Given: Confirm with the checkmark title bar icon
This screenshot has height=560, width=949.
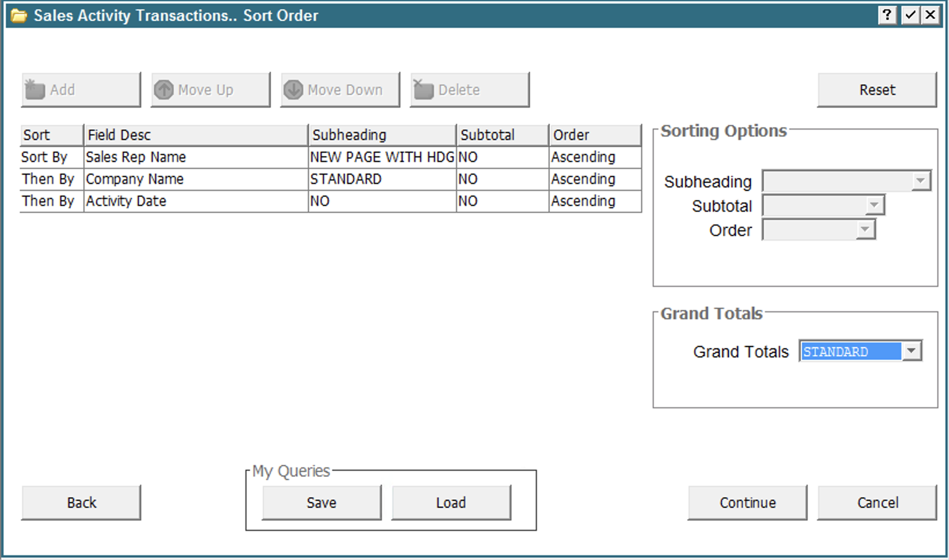Looking at the screenshot, I should [910, 15].
